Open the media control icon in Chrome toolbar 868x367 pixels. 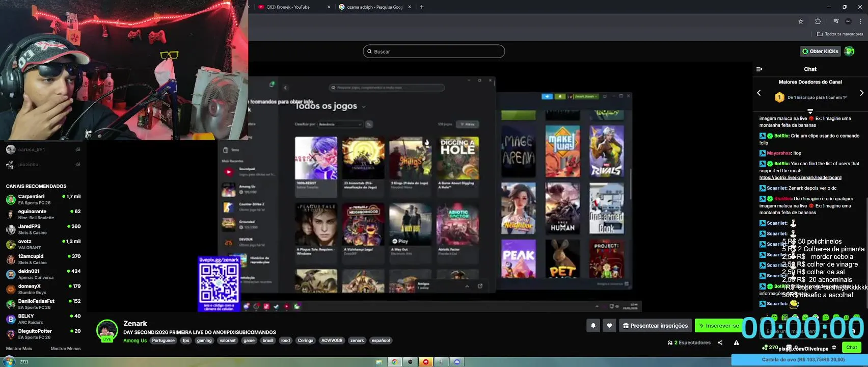tap(836, 21)
